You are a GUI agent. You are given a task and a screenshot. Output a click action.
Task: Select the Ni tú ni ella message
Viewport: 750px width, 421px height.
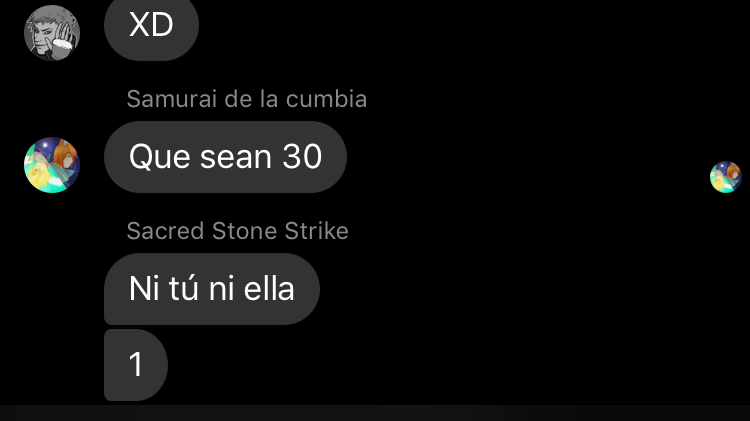(x=211, y=289)
